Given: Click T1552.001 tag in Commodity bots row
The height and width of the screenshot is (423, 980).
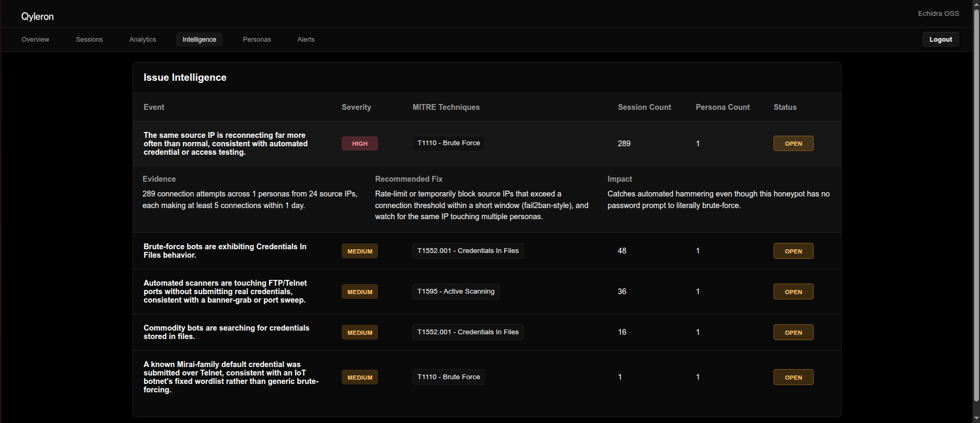Looking at the screenshot, I should (x=468, y=332).
